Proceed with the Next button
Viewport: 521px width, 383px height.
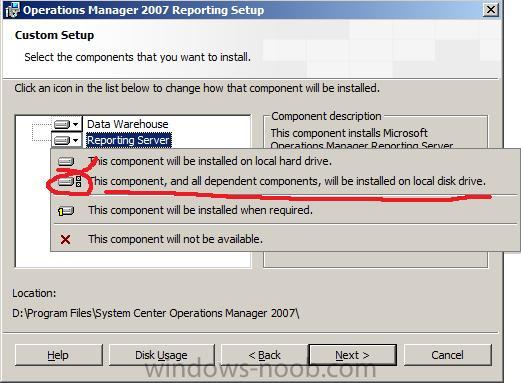[x=353, y=355]
